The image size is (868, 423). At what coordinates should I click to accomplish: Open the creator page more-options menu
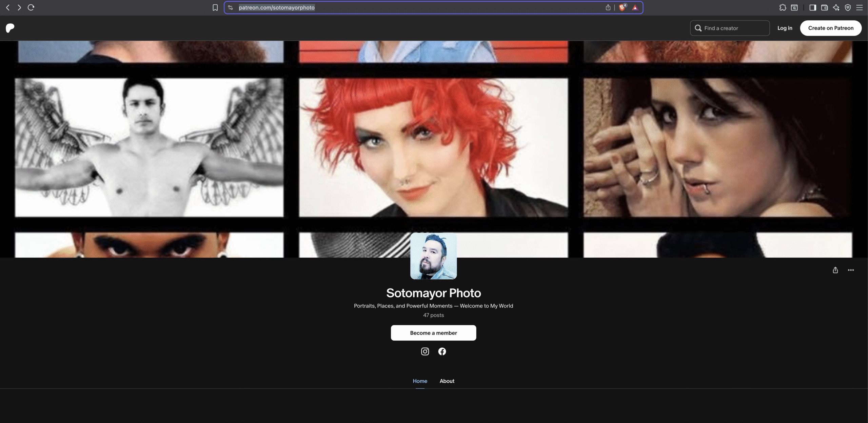pos(851,270)
